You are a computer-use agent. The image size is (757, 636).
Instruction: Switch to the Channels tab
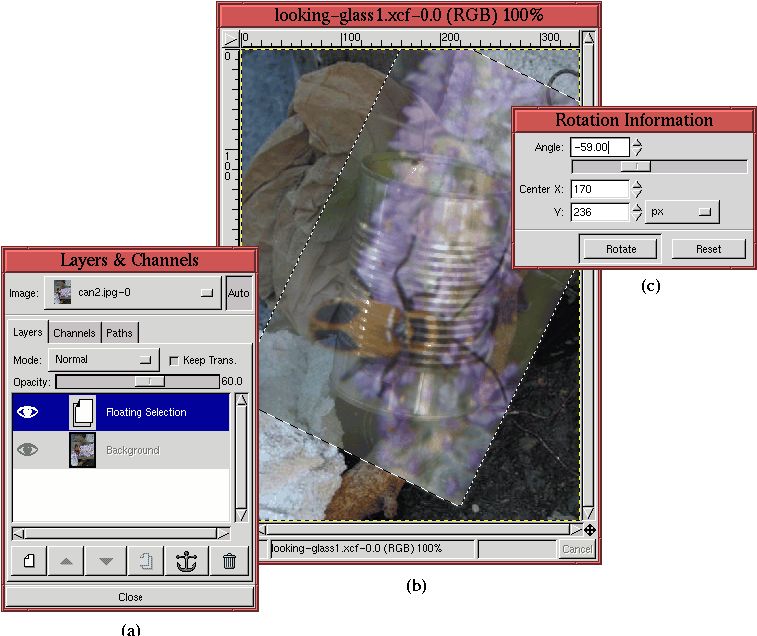pos(74,333)
